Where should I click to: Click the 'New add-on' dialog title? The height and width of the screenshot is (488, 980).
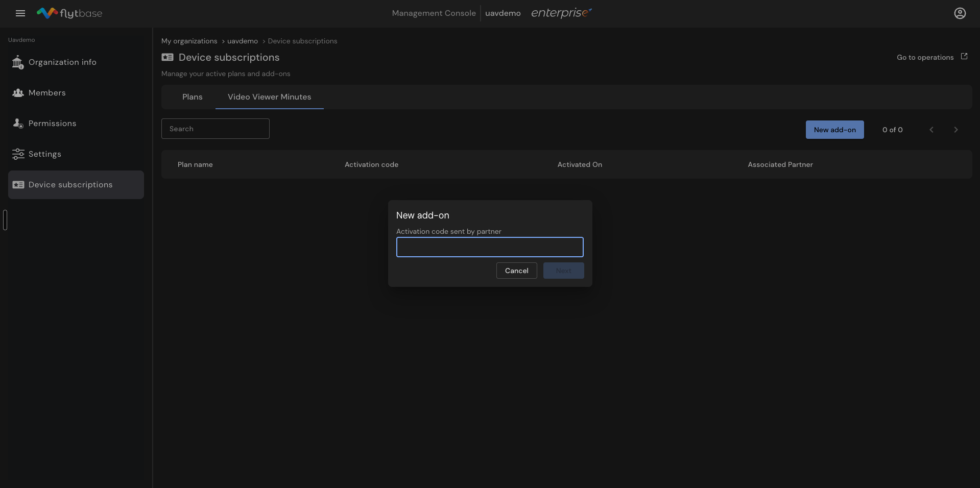click(423, 215)
